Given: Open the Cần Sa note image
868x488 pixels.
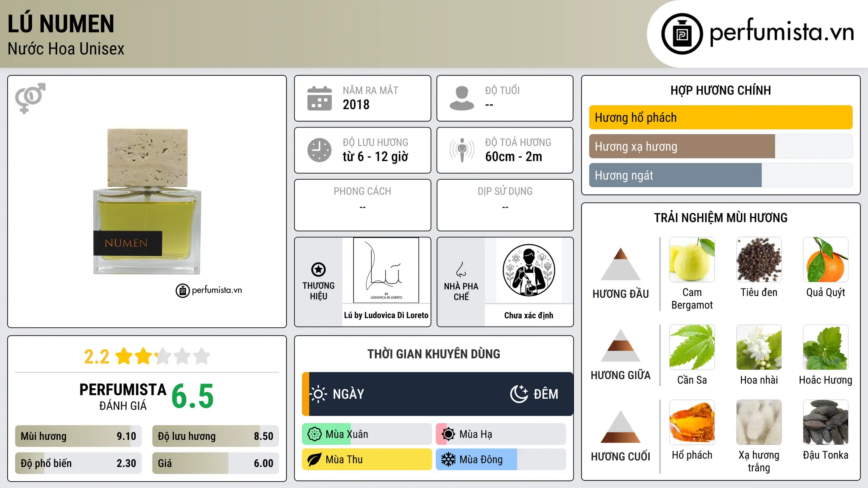Looking at the screenshot, I should pyautogui.click(x=692, y=347).
